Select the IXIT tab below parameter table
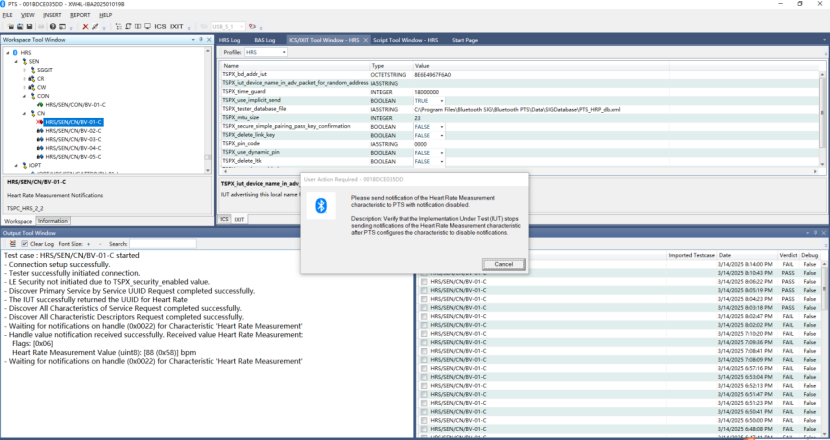 pyautogui.click(x=239, y=219)
